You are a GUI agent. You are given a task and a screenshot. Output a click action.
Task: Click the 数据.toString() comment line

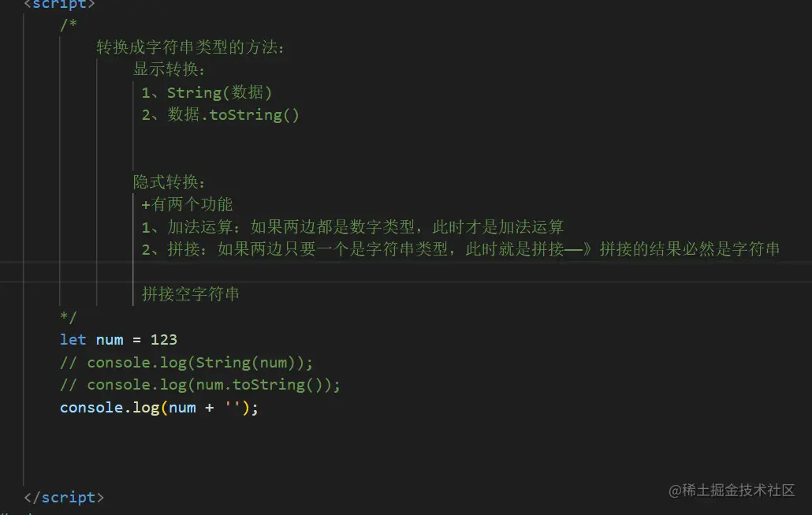(x=221, y=115)
